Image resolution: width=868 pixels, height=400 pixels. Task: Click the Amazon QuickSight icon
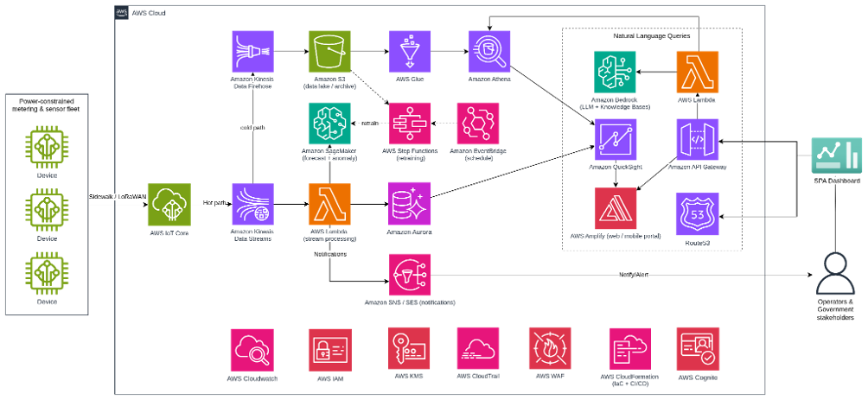(616, 140)
